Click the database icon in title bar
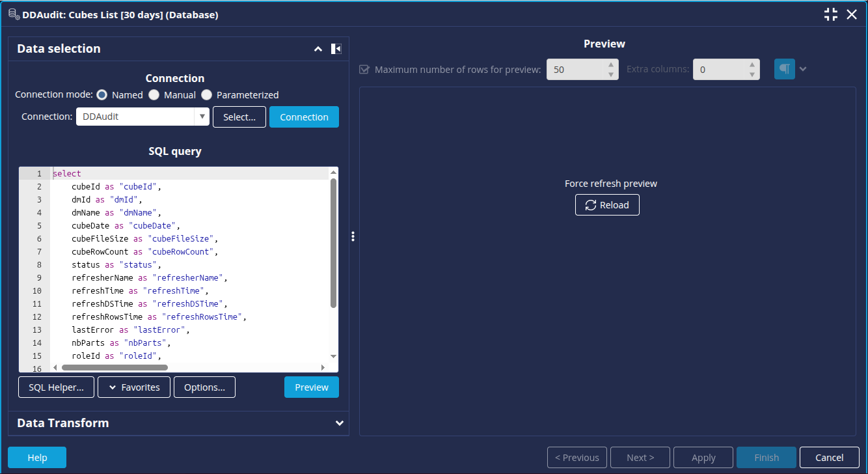 (x=13, y=14)
